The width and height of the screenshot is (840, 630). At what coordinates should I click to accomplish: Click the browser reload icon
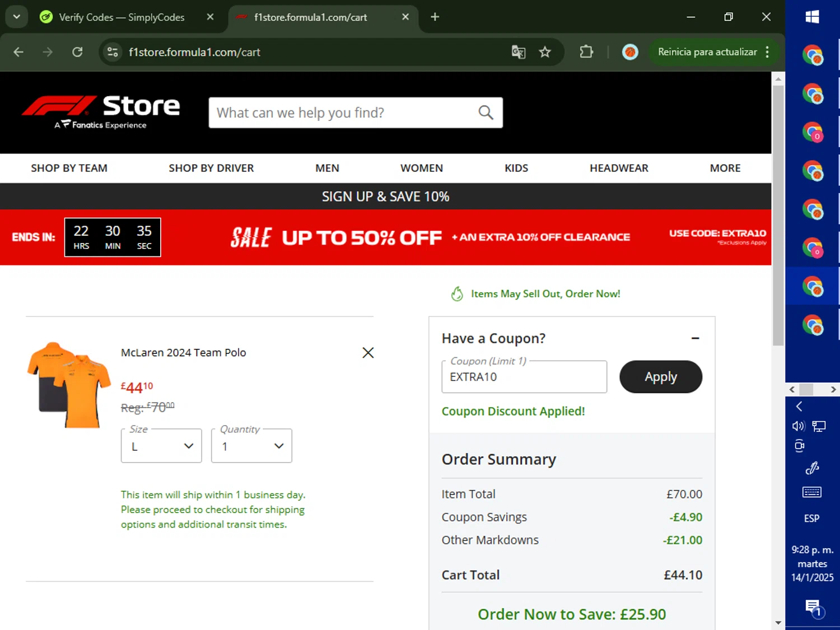77,52
